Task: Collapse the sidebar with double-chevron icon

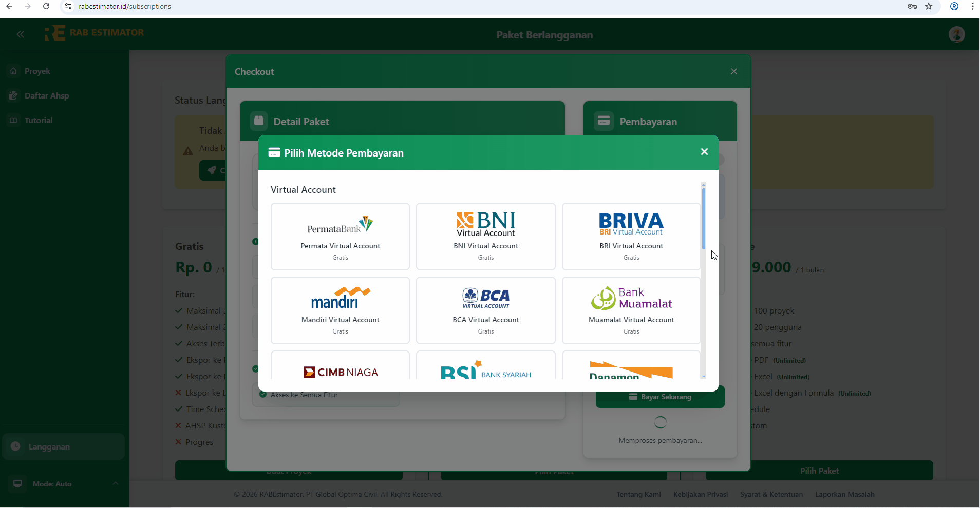Action: point(21,34)
